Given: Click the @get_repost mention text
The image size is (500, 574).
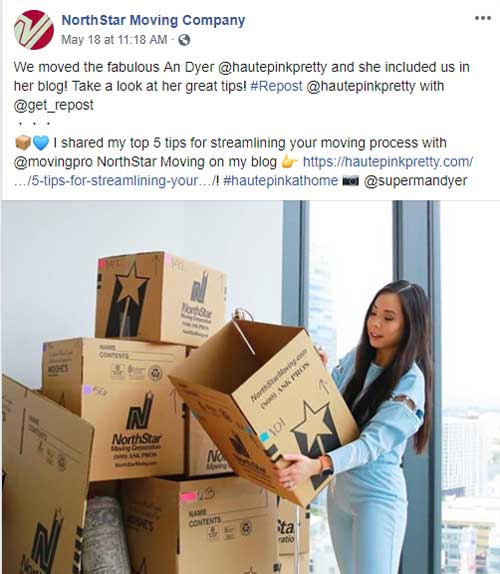Looking at the screenshot, I should [x=54, y=105].
